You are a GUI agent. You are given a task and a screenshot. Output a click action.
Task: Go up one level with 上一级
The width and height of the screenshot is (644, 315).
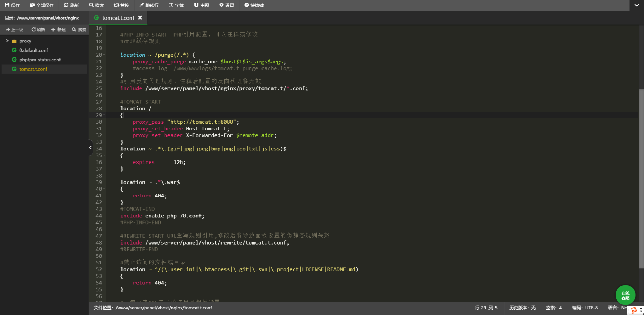(15, 30)
